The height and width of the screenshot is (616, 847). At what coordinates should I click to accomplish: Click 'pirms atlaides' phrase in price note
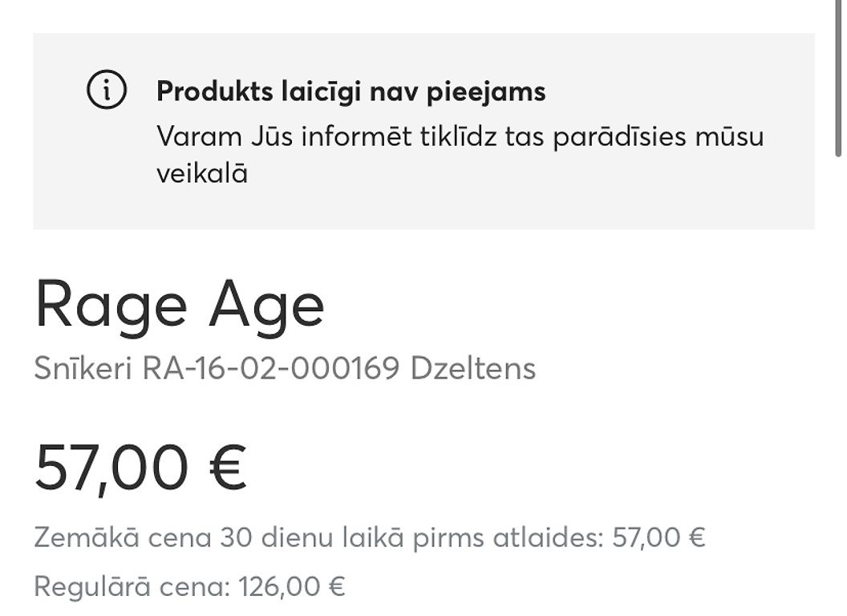click(x=507, y=537)
